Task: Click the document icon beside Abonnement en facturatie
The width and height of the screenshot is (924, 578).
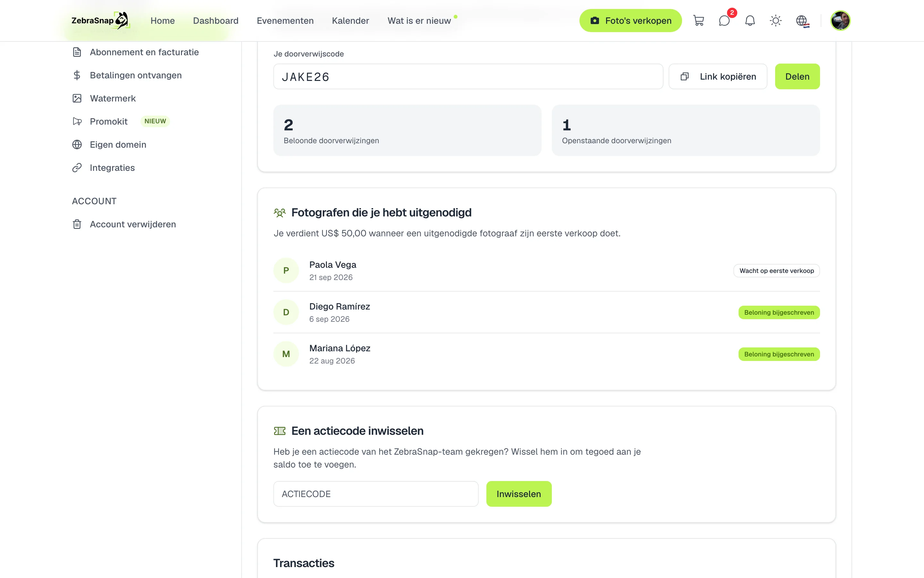Action: pyautogui.click(x=77, y=52)
